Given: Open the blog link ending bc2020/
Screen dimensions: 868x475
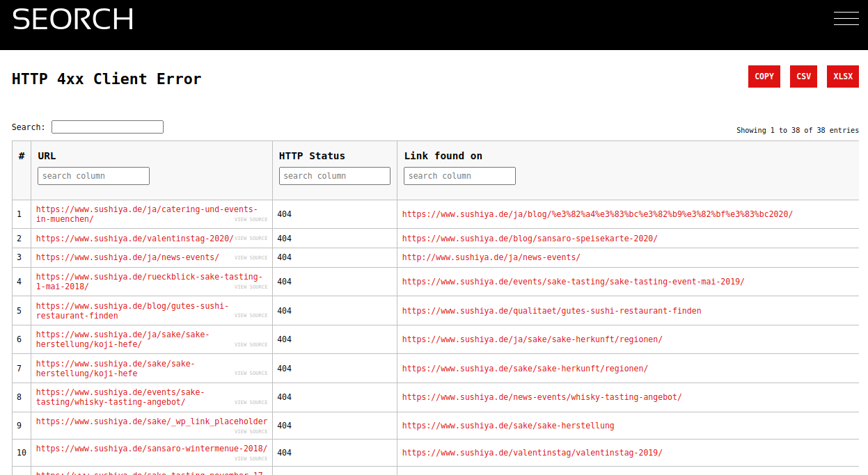Looking at the screenshot, I should 597,214.
